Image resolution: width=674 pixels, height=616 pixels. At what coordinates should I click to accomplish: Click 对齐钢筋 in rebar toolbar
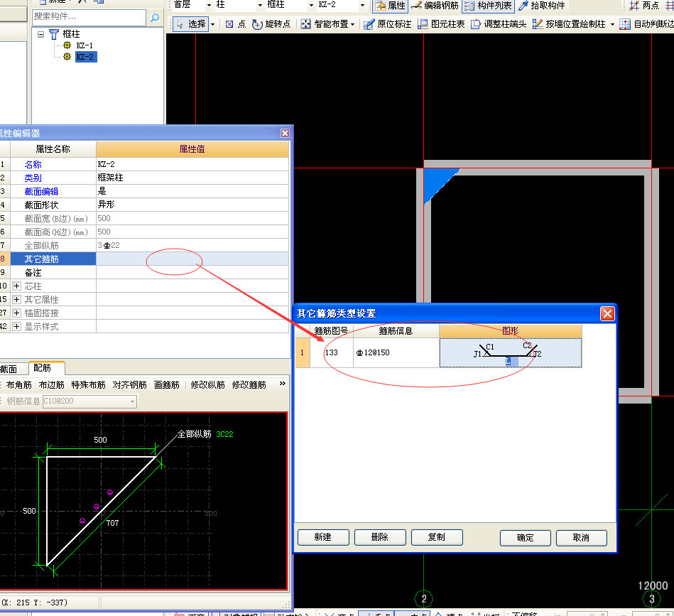(130, 384)
